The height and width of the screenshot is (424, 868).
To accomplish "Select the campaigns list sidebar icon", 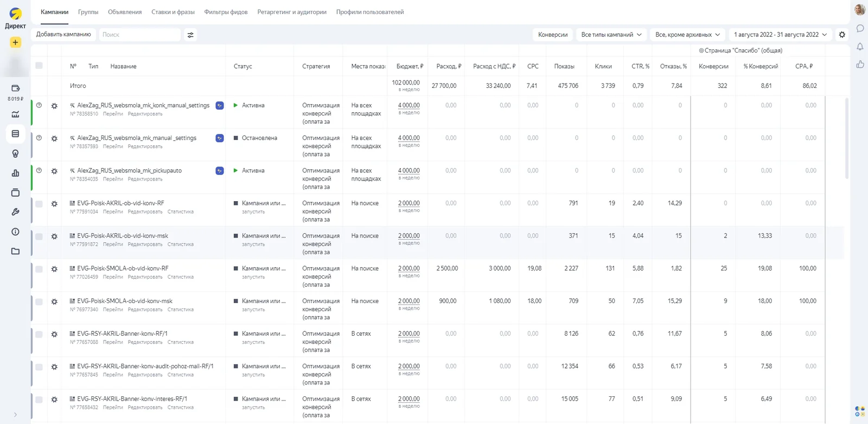I will tap(15, 133).
